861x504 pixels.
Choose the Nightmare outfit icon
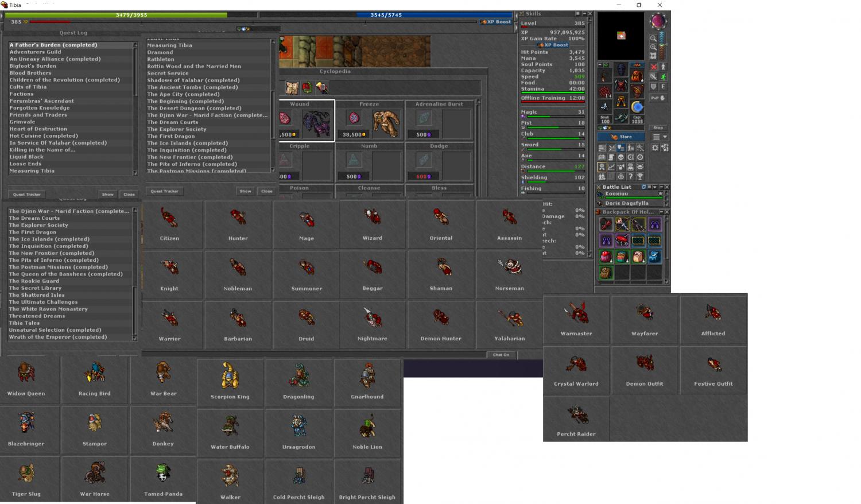pos(372,317)
